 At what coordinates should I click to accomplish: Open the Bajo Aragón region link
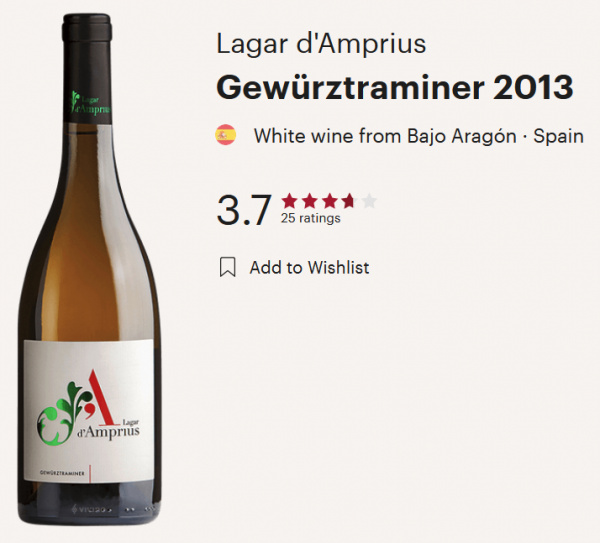461,136
